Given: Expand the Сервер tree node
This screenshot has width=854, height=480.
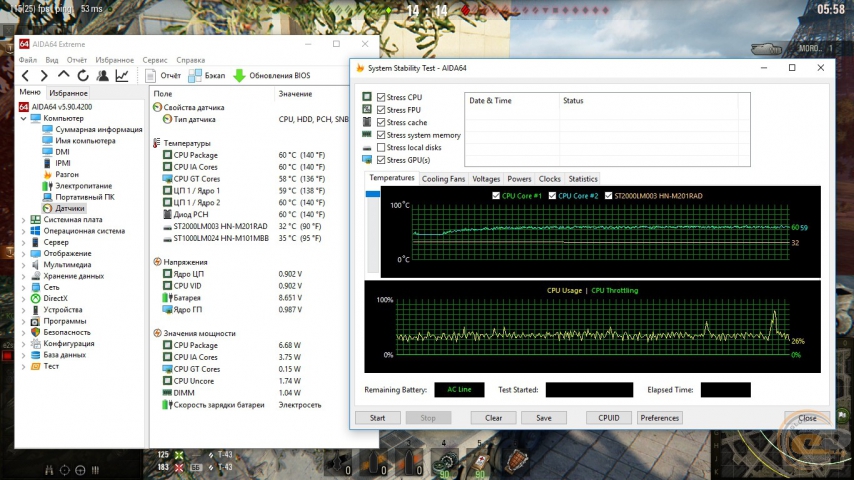Looking at the screenshot, I should coord(23,242).
